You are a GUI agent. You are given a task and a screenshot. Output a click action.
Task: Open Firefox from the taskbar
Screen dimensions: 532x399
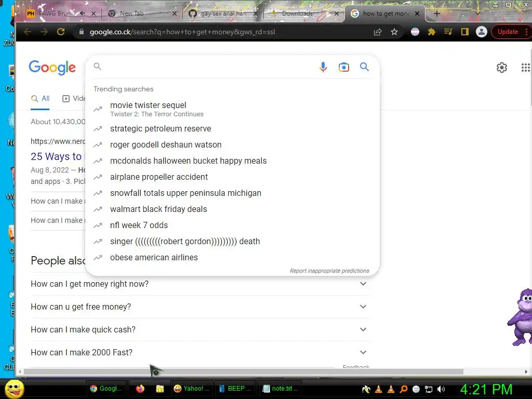click(x=140, y=389)
